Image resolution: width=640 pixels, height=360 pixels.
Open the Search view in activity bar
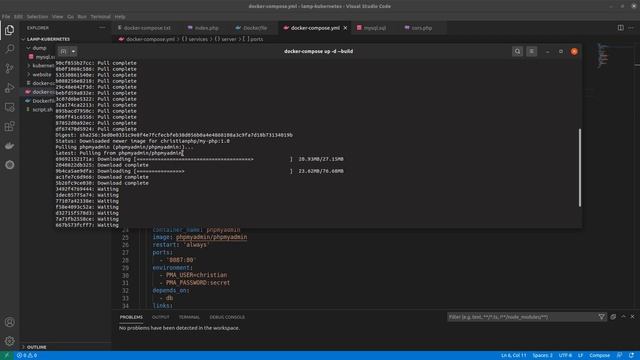click(9, 49)
